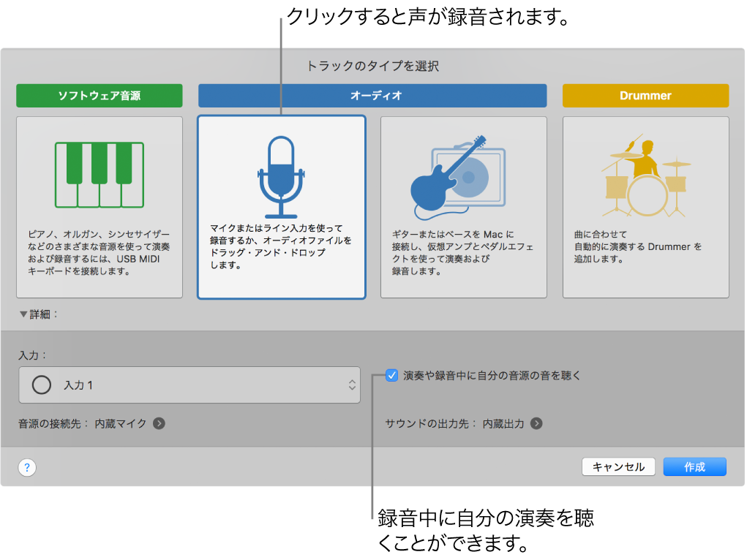Select the blue microphone icon for voice recording
The height and width of the screenshot is (560, 747).
pyautogui.click(x=281, y=172)
